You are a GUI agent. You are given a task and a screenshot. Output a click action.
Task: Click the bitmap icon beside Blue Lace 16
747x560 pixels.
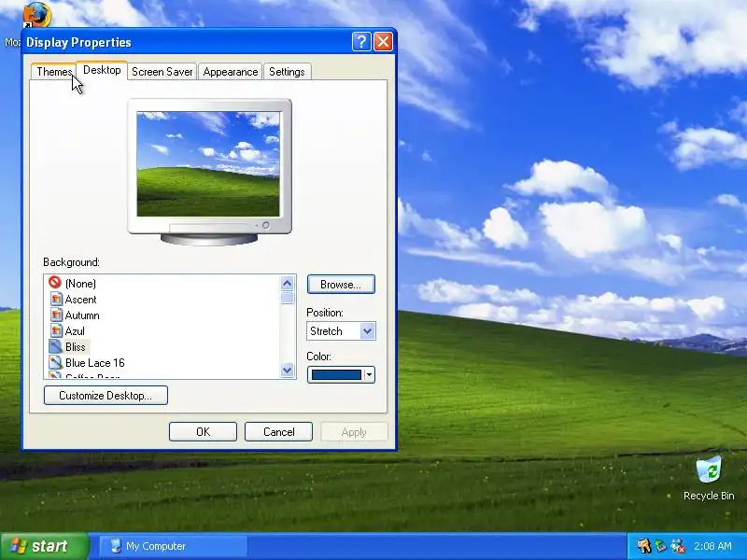[56, 362]
